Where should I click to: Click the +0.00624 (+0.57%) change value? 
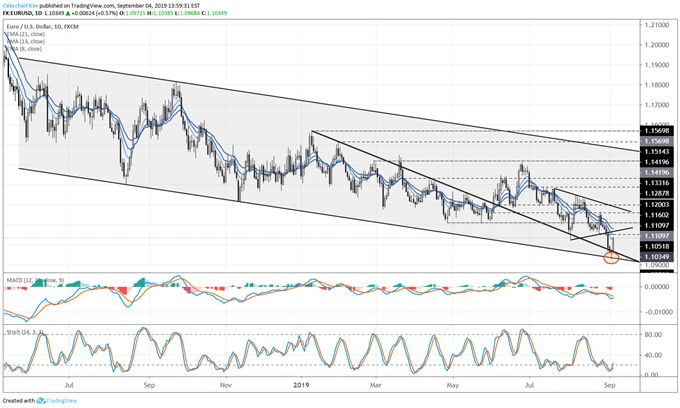pyautogui.click(x=94, y=13)
